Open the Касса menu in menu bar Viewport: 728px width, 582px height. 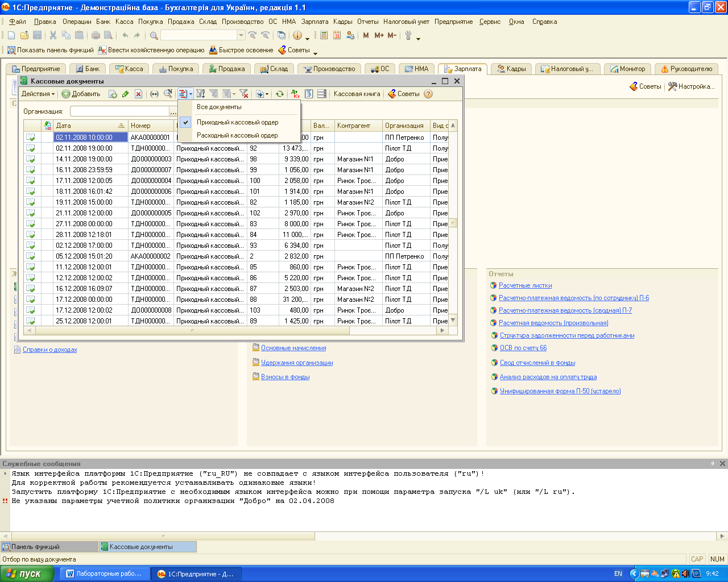[x=124, y=22]
